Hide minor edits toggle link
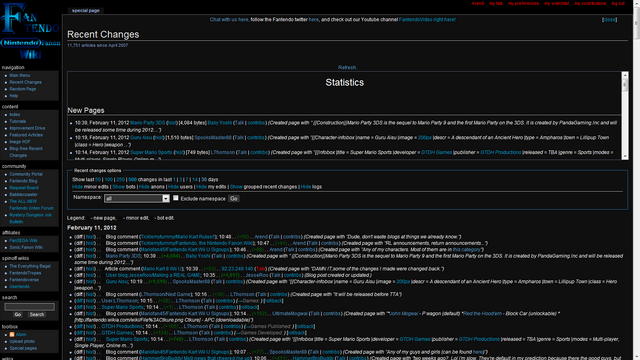This screenshot has height=360, width=640. tap(77, 187)
